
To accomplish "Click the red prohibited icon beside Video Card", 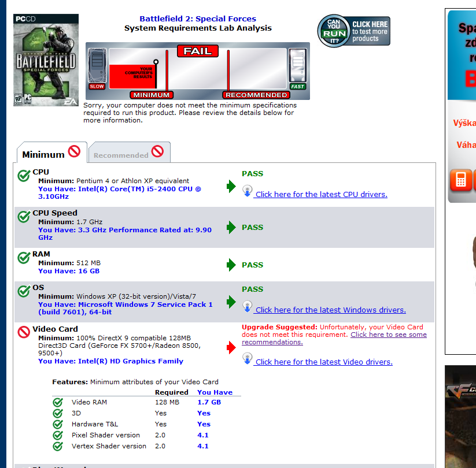I will 24,332.
